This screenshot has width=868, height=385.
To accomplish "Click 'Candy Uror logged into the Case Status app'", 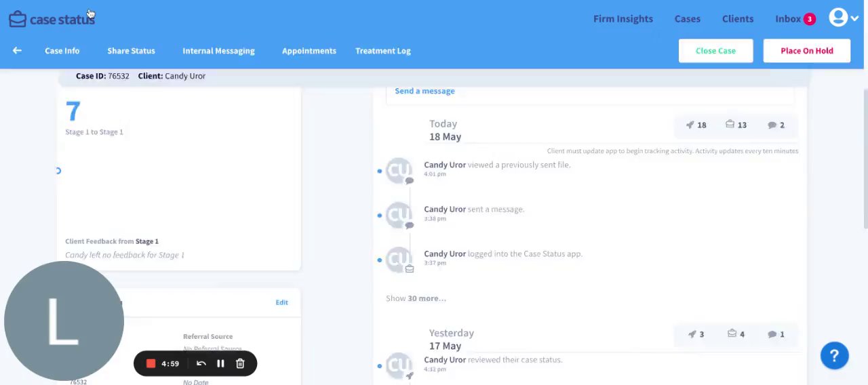I will coord(503,254).
